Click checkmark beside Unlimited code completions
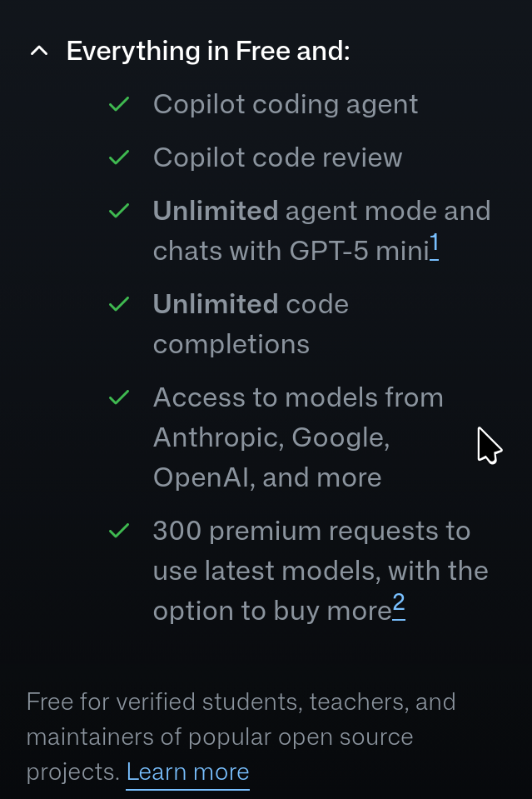The width and height of the screenshot is (532, 799). pyautogui.click(x=119, y=304)
